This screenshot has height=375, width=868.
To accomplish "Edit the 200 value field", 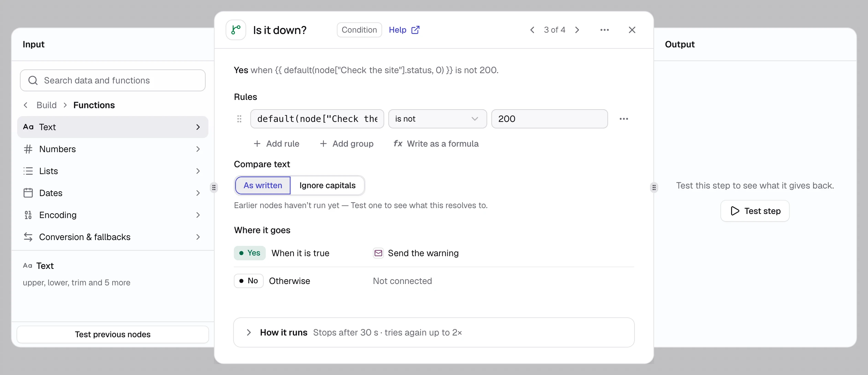I will tap(549, 119).
